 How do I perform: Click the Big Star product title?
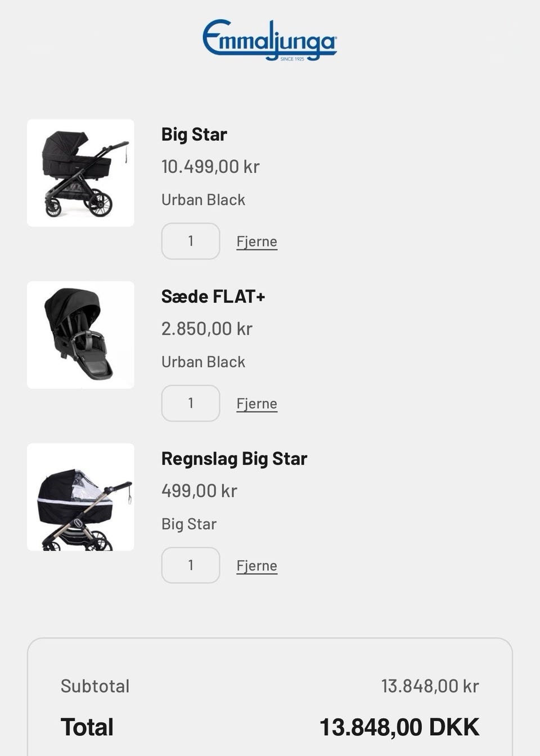(194, 134)
